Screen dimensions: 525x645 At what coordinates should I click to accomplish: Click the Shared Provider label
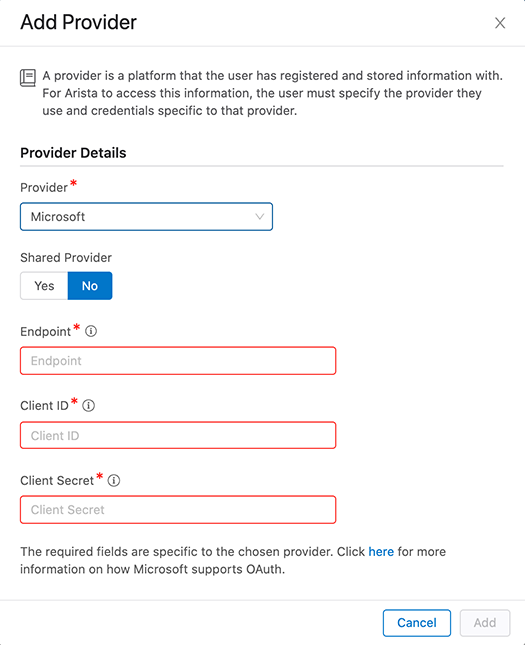[66, 258]
